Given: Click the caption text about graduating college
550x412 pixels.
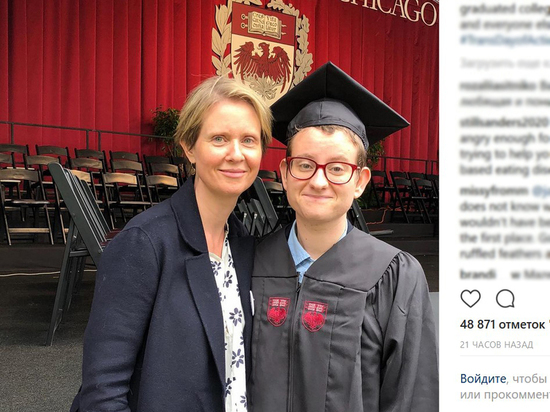Looking at the screenshot, I should [504, 17].
